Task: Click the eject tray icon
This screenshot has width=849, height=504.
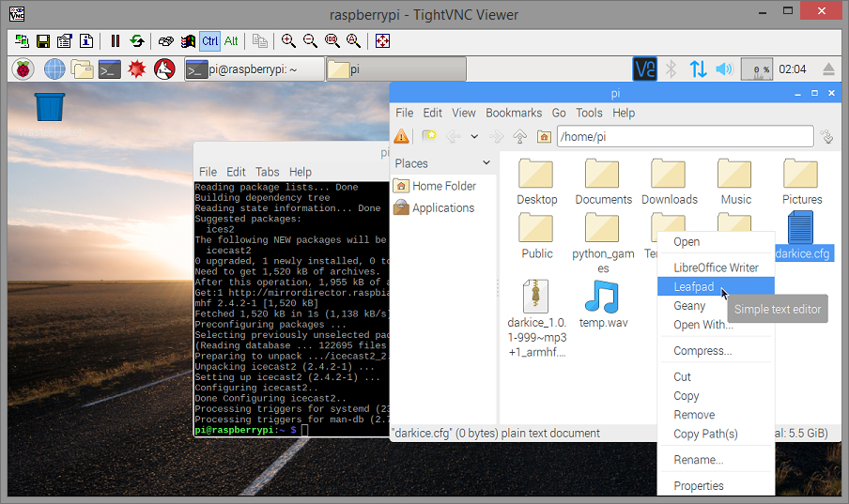Action: tap(828, 69)
